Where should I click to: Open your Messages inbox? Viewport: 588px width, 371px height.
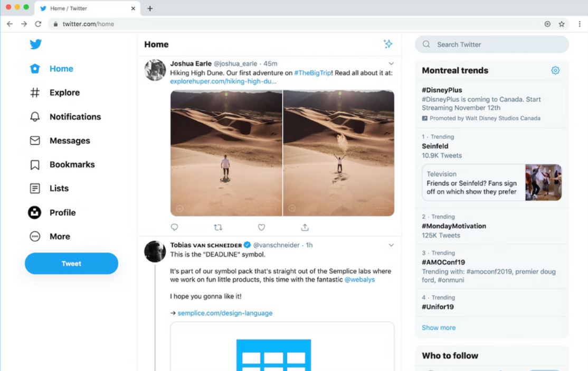(69, 141)
